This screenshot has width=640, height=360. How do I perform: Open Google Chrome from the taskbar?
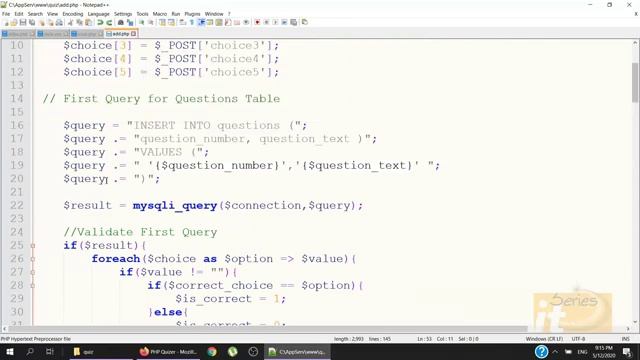[x=212, y=351]
